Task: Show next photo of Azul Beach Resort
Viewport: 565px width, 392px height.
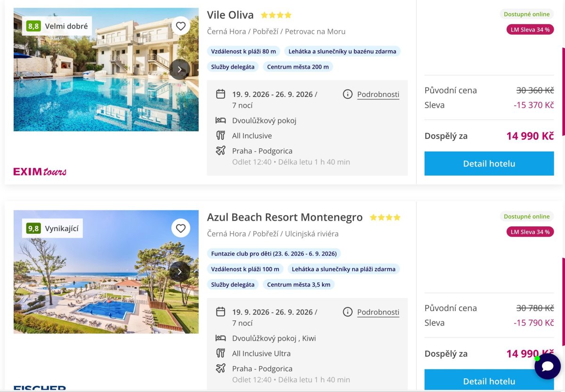Action: pyautogui.click(x=179, y=272)
